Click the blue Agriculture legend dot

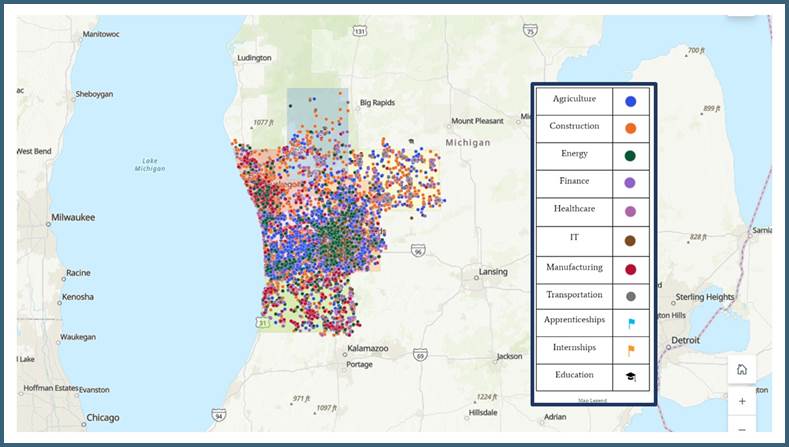[x=631, y=101]
